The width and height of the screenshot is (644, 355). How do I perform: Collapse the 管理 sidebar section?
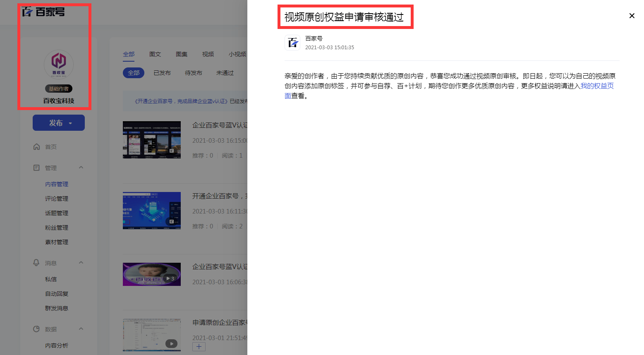[x=81, y=168]
